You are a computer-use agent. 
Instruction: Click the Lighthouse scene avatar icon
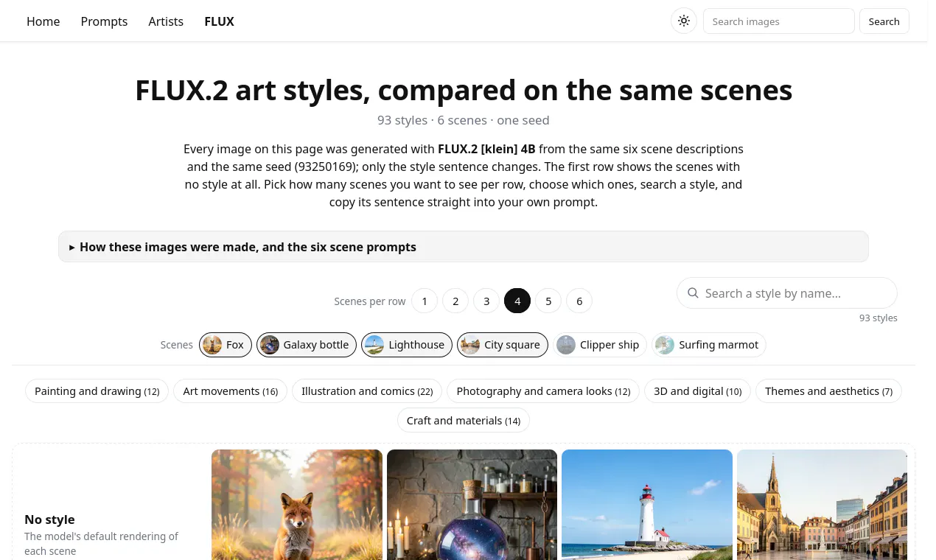[x=374, y=345]
